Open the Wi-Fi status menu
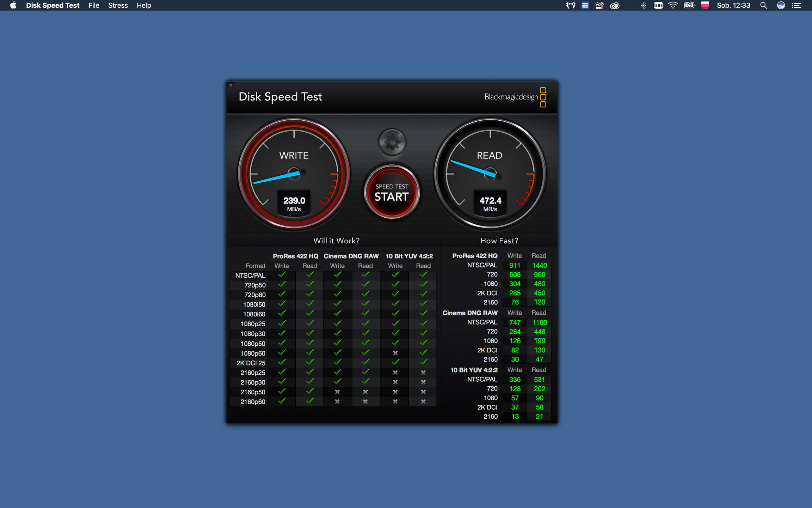This screenshot has width=812, height=508. tap(673, 5)
